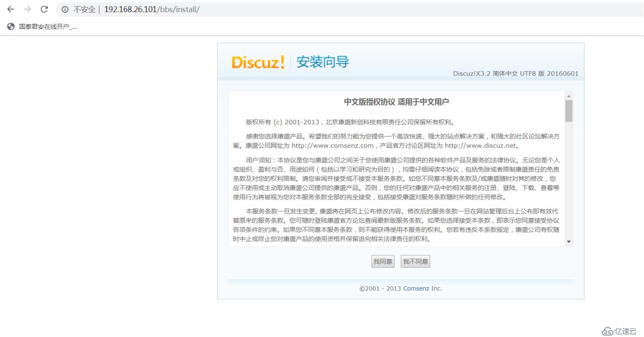
Task: Go back with the browser back arrow
Action: click(x=10, y=9)
